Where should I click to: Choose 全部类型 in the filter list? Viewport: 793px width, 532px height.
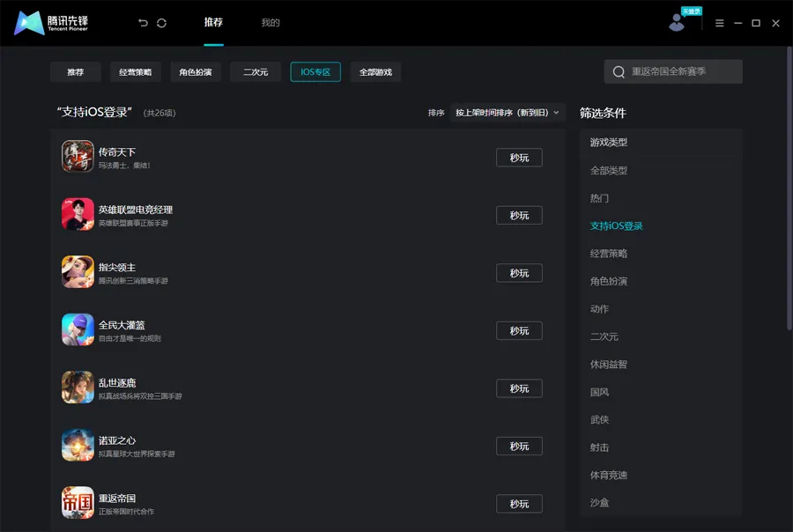pyautogui.click(x=608, y=170)
